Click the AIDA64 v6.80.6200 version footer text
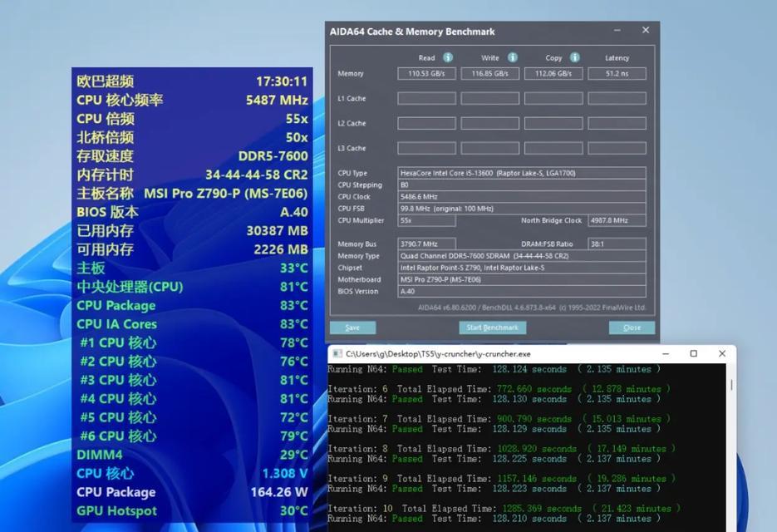Image resolution: width=777 pixels, height=532 pixels. (x=532, y=308)
